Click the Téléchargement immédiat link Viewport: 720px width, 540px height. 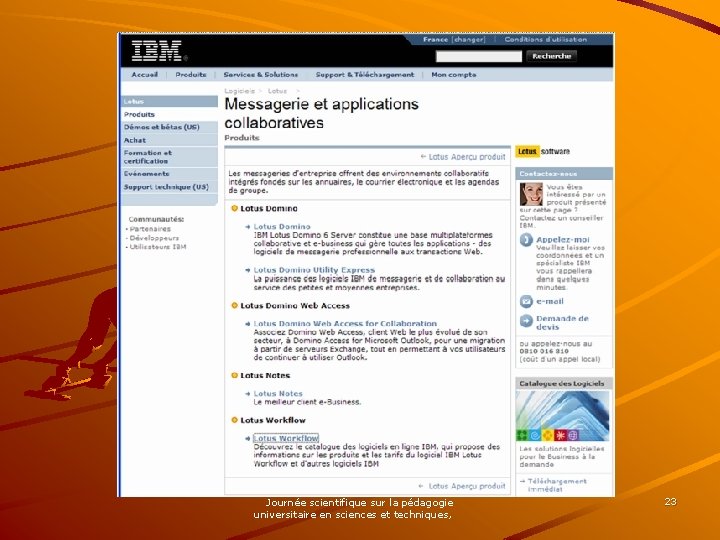pos(557,485)
